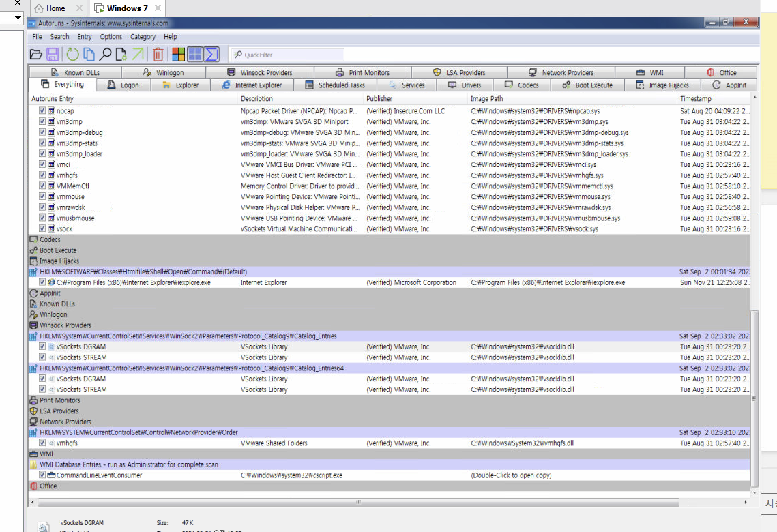Uncheck the VMMemCtl entry checkbox
Image resolution: width=777 pixels, height=532 pixels.
[42, 186]
